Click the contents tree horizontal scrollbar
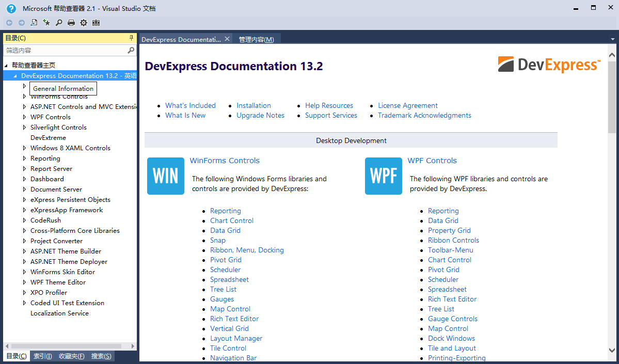Screen dimensions: 619x364 pos(66,346)
